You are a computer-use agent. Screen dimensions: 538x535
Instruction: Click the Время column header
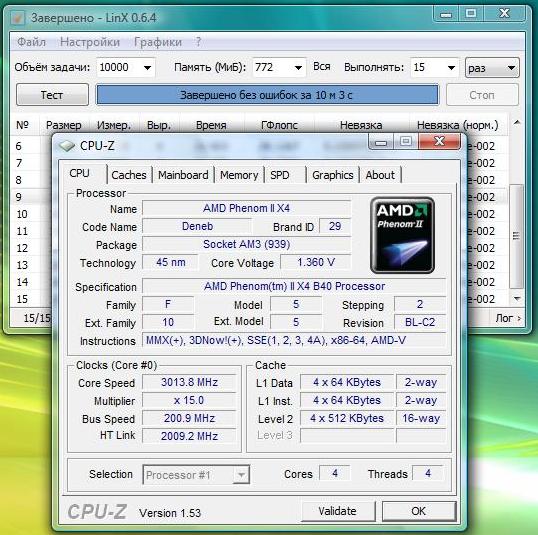point(211,125)
